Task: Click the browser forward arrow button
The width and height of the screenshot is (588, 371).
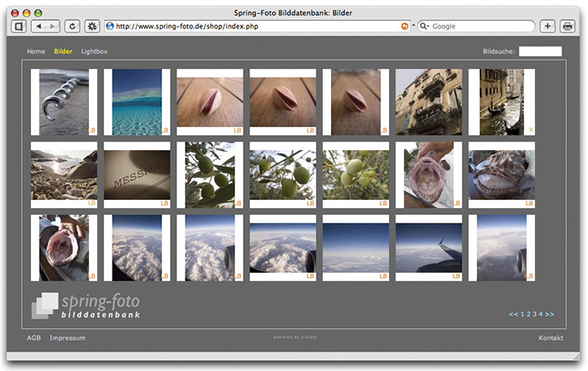Action: click(x=53, y=26)
